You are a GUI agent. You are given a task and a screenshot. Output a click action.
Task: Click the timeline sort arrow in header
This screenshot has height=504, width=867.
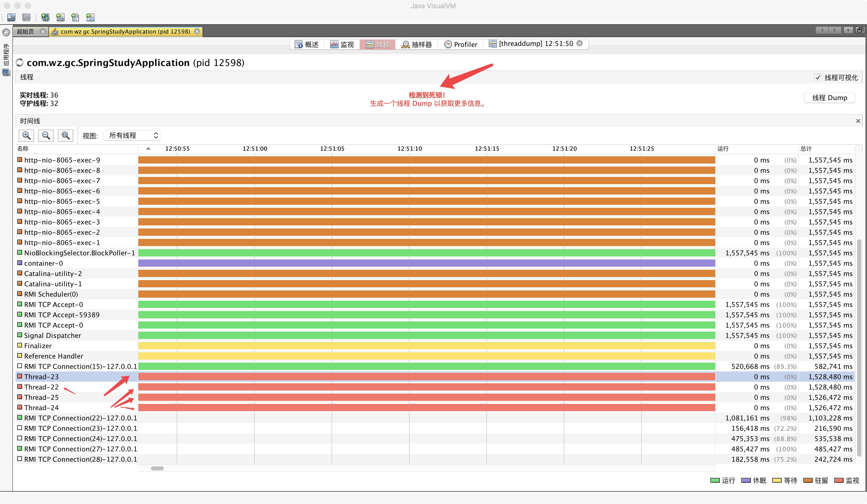click(x=148, y=149)
